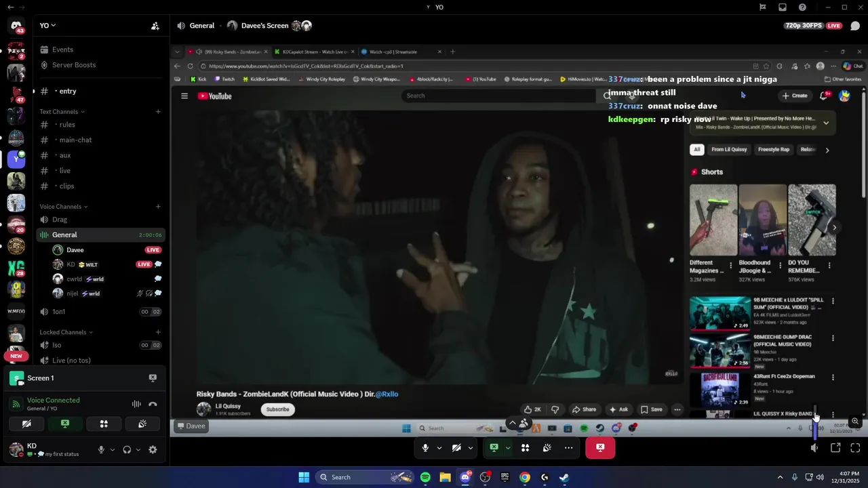Show the call chat bubble icon
868x488 pixels.
point(855,26)
